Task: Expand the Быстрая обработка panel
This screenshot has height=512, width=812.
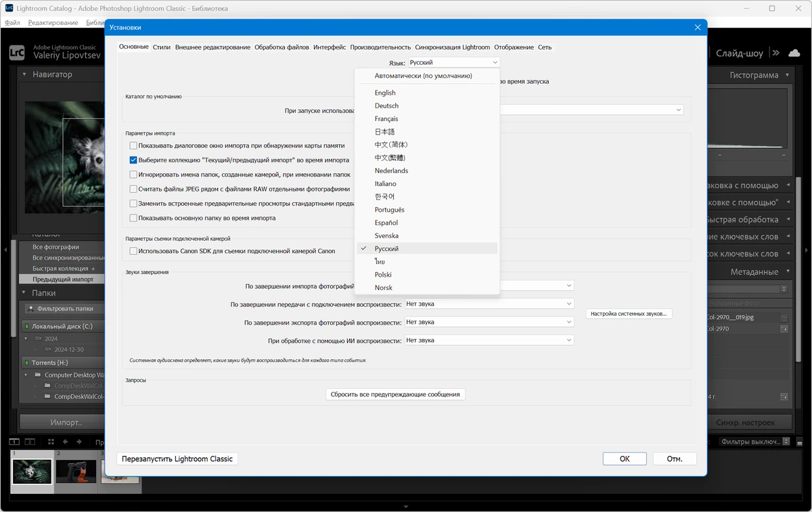Action: [x=788, y=220]
